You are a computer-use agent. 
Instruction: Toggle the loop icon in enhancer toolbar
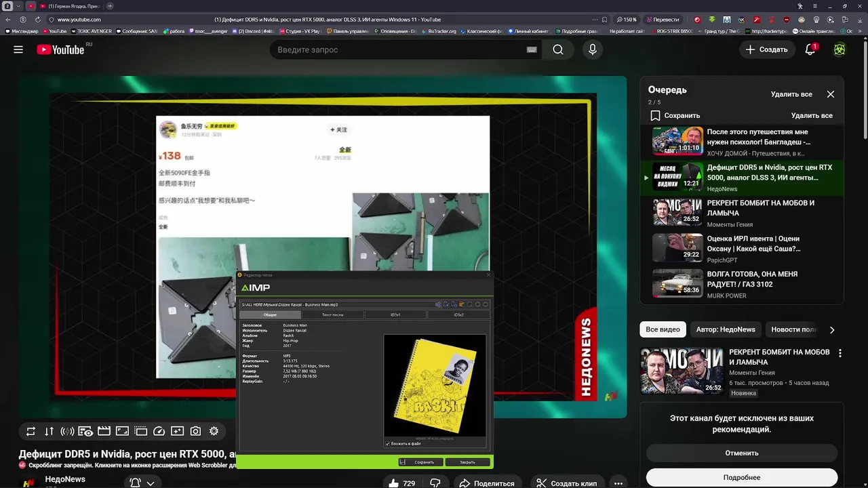31,431
